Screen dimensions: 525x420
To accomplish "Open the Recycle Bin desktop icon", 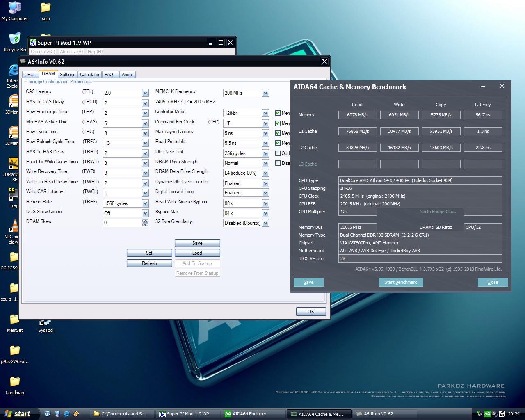I will pyautogui.click(x=15, y=39).
